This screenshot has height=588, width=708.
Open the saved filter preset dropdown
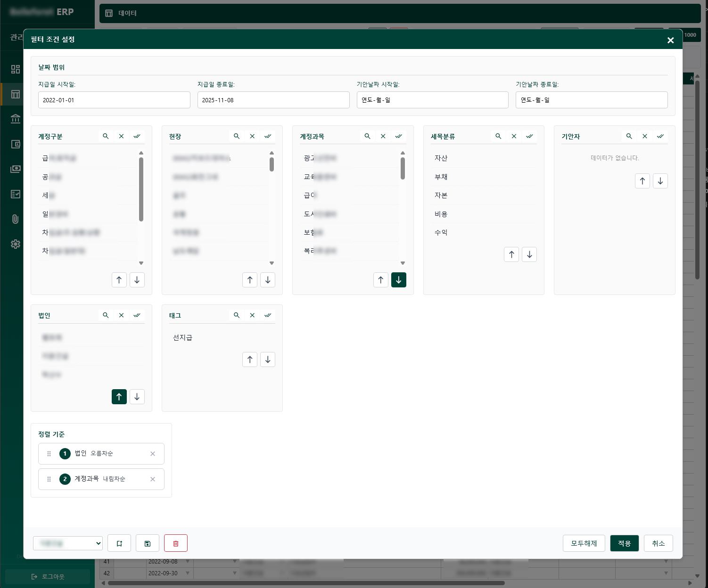[68, 543]
